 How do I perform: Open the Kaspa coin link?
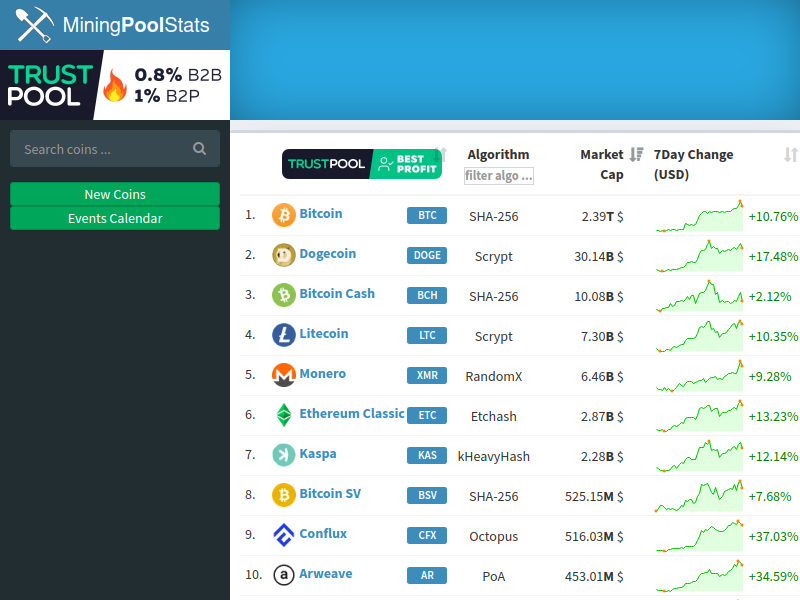(318, 454)
